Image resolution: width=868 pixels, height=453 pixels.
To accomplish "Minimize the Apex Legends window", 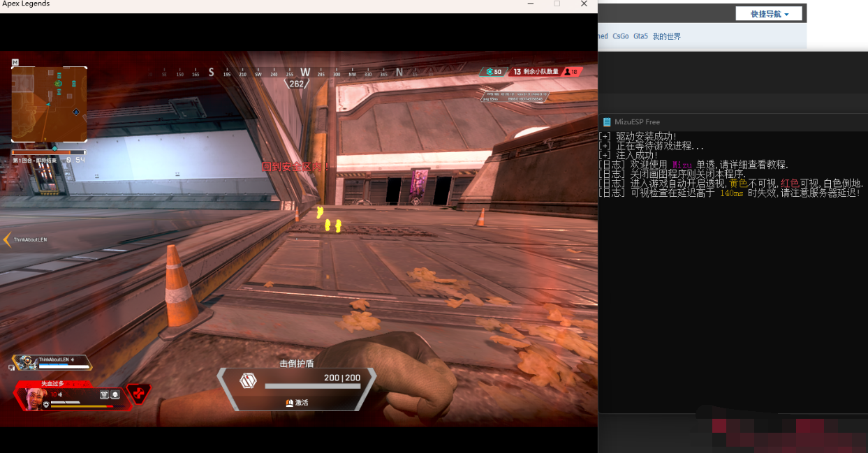I will pyautogui.click(x=529, y=4).
